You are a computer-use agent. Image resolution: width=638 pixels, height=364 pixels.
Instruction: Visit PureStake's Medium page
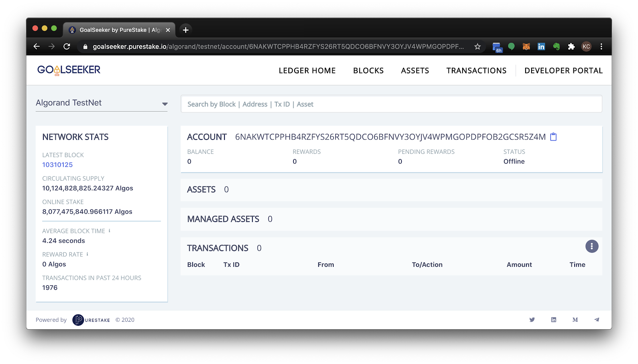(575, 319)
